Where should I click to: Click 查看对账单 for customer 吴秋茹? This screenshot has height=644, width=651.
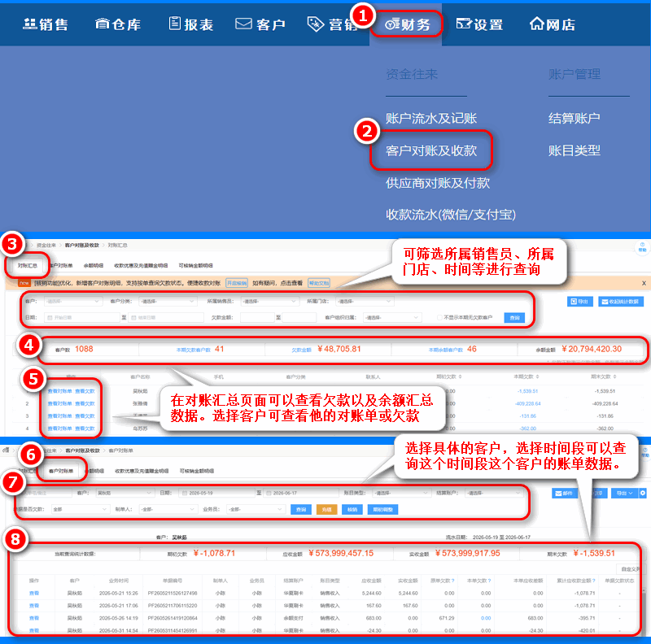pyautogui.click(x=59, y=391)
